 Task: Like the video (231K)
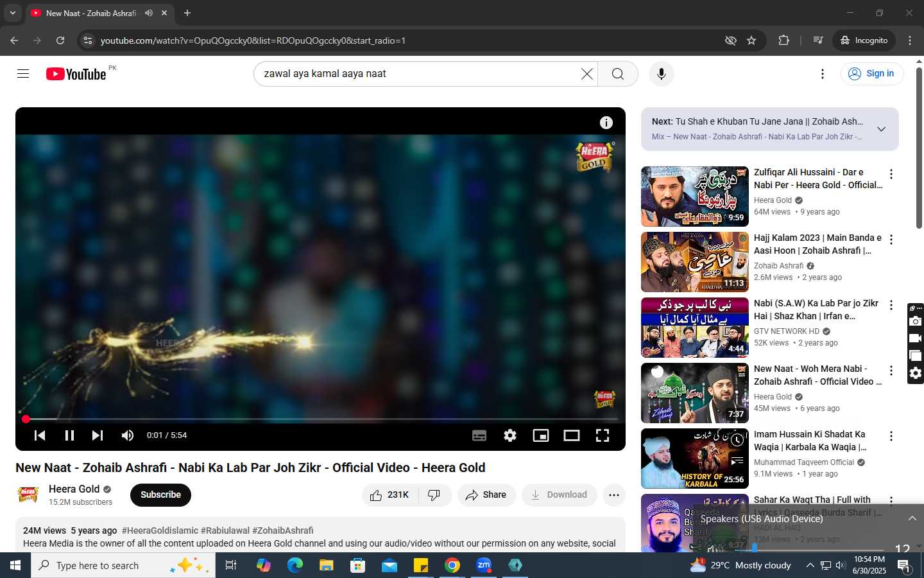click(390, 495)
